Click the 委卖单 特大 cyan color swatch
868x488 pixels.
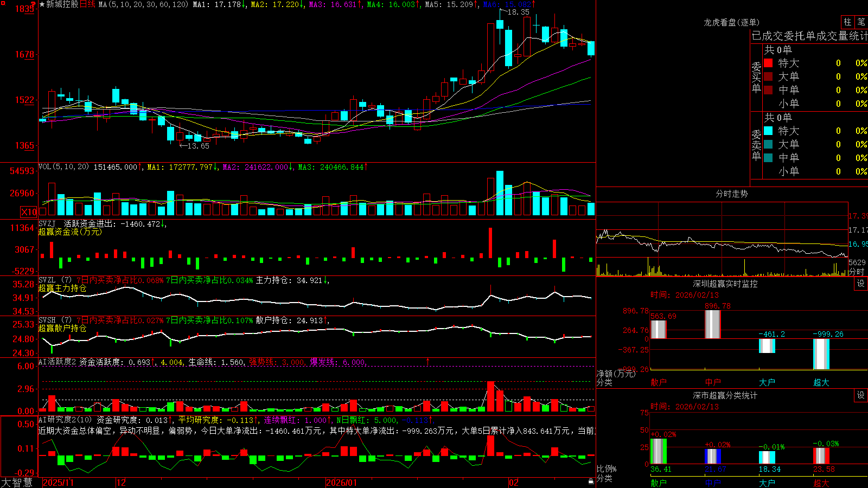[x=768, y=131]
